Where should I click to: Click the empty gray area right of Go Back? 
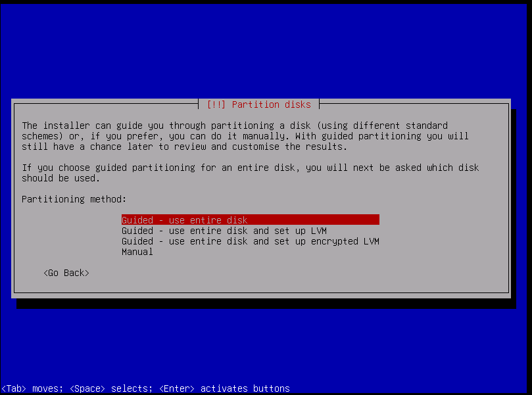point(296,273)
